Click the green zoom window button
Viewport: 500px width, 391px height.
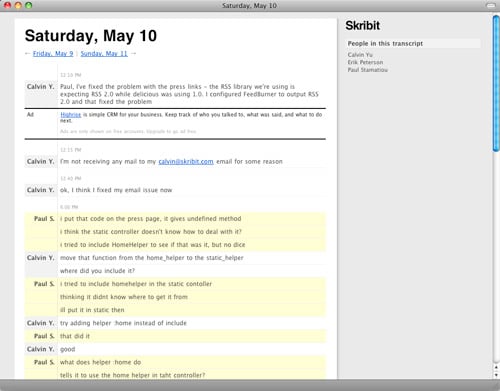[x=29, y=5]
